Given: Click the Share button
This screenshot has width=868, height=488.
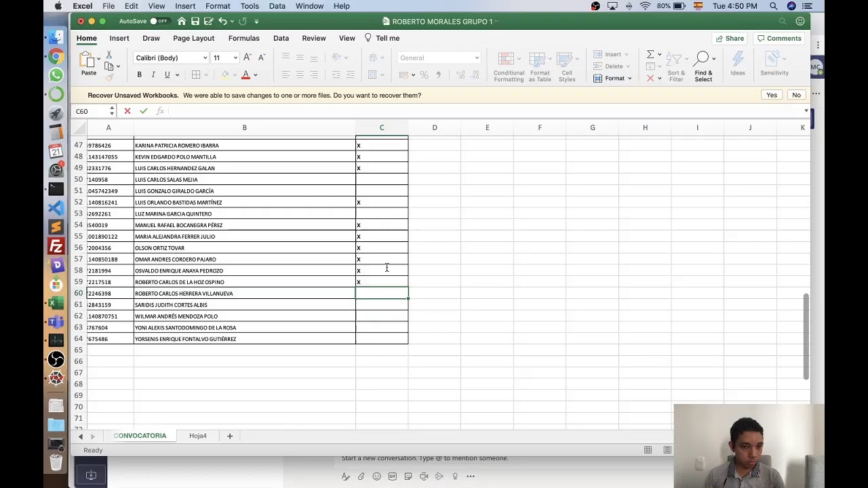Looking at the screenshot, I should point(729,39).
